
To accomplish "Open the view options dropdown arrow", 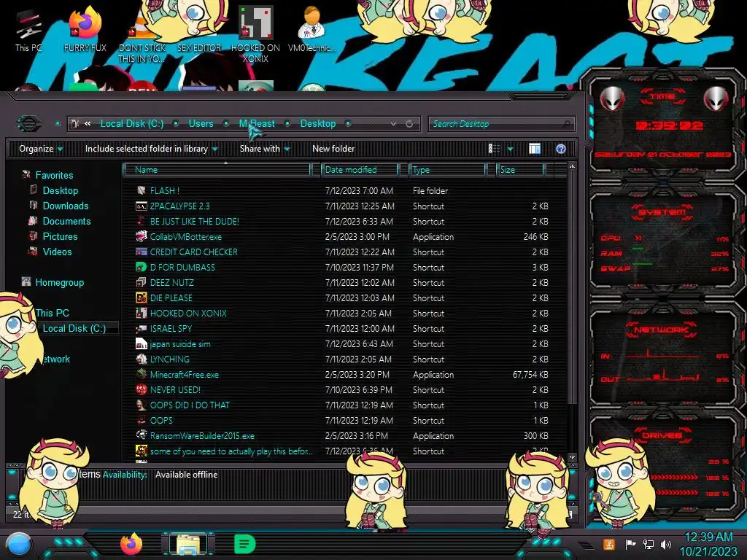I will pyautogui.click(x=510, y=149).
